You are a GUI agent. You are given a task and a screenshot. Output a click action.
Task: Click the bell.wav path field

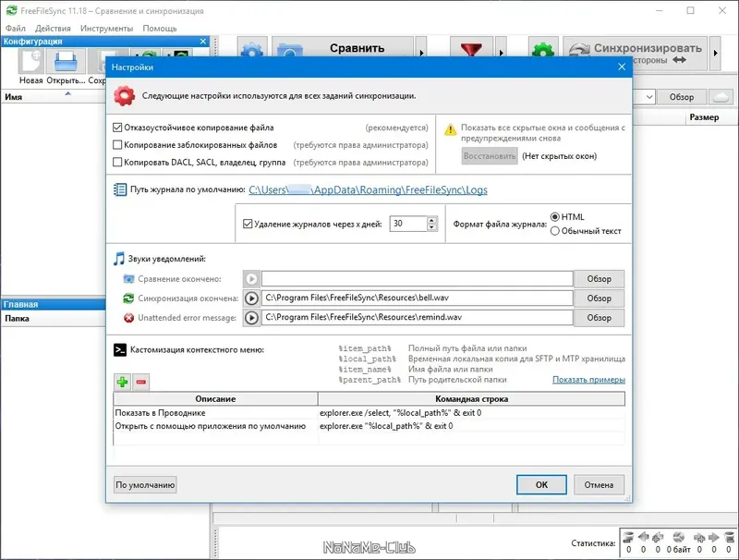click(418, 298)
